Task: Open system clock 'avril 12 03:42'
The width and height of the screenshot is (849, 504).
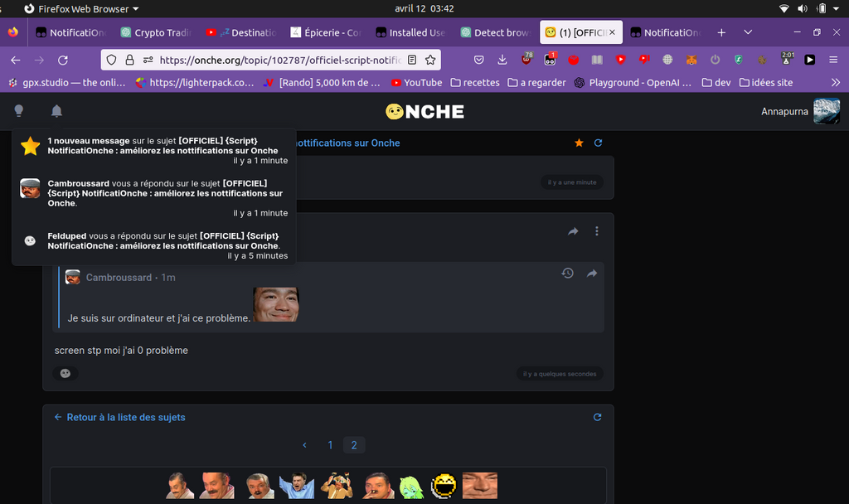Action: pyautogui.click(x=424, y=8)
